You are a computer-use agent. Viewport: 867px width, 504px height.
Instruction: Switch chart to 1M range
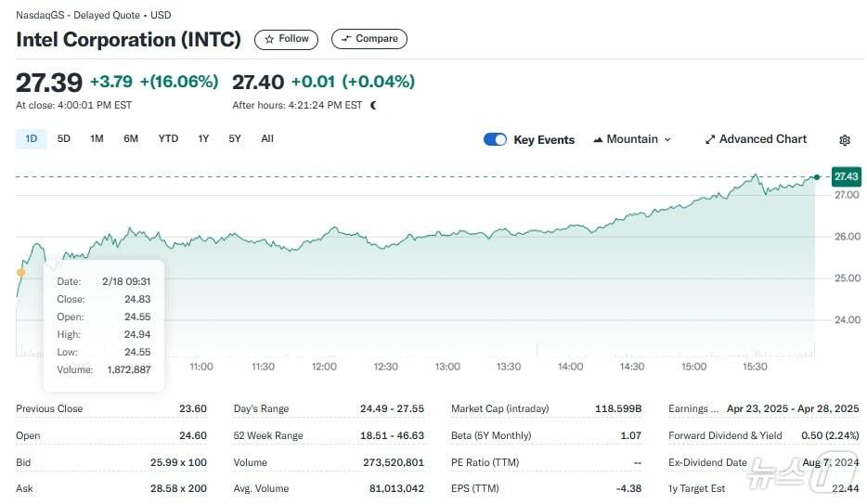pos(97,139)
